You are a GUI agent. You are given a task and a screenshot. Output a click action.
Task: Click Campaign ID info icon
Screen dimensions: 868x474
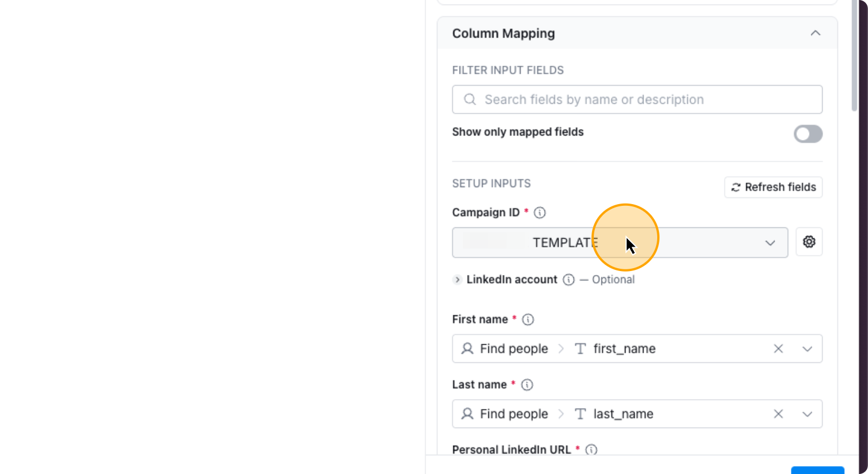pos(540,213)
